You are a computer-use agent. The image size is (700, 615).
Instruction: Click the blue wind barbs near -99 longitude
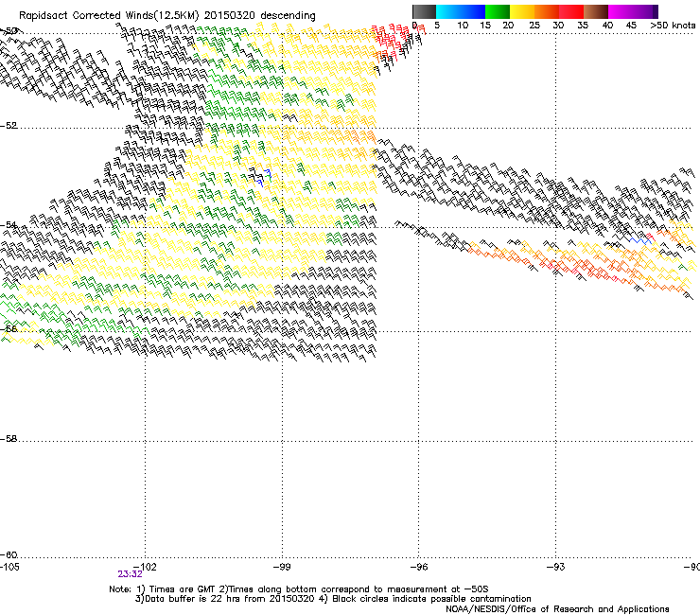pyautogui.click(x=264, y=178)
